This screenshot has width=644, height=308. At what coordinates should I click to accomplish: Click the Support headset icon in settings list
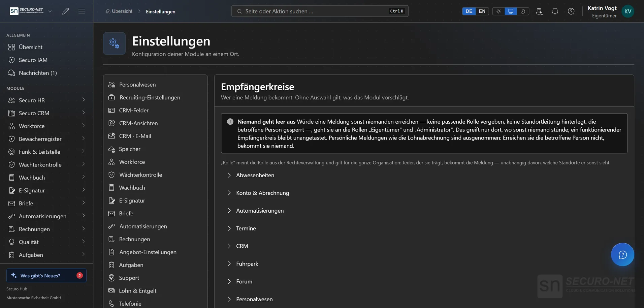coord(111,278)
